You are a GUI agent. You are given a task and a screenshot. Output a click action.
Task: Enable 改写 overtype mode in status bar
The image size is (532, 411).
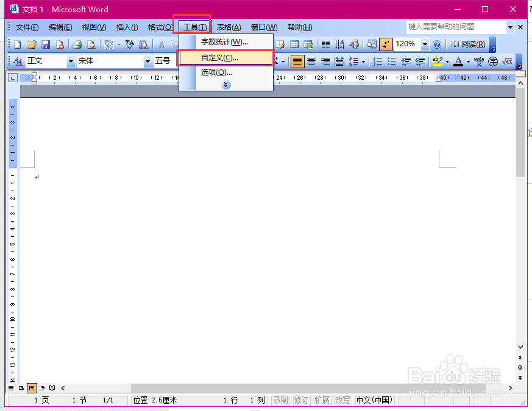pyautogui.click(x=342, y=400)
